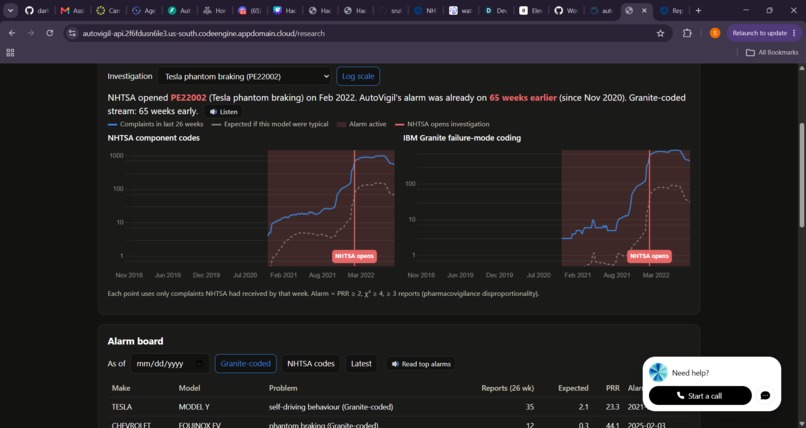Switch to the GitHub 'Wo' tab

565,10
